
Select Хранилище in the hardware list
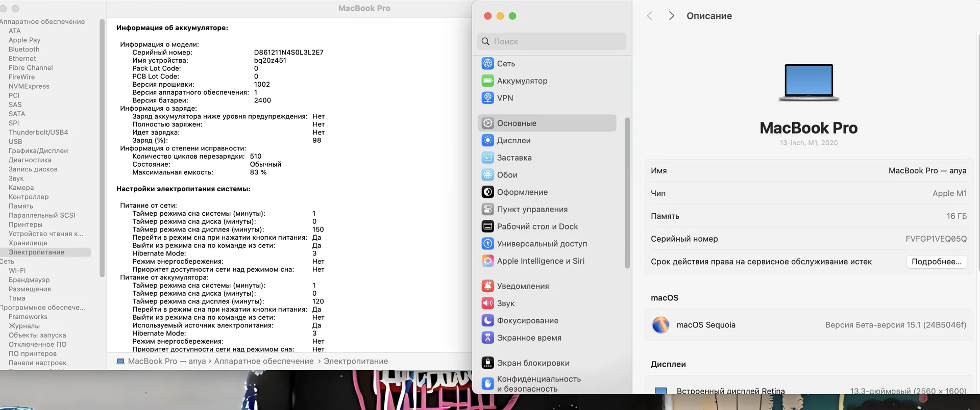[28, 243]
